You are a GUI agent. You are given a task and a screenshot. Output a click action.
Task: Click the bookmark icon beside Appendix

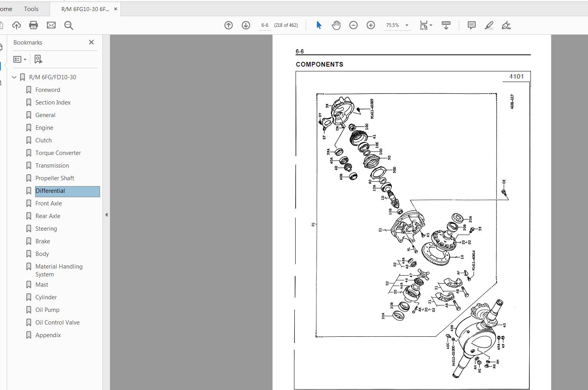[29, 335]
